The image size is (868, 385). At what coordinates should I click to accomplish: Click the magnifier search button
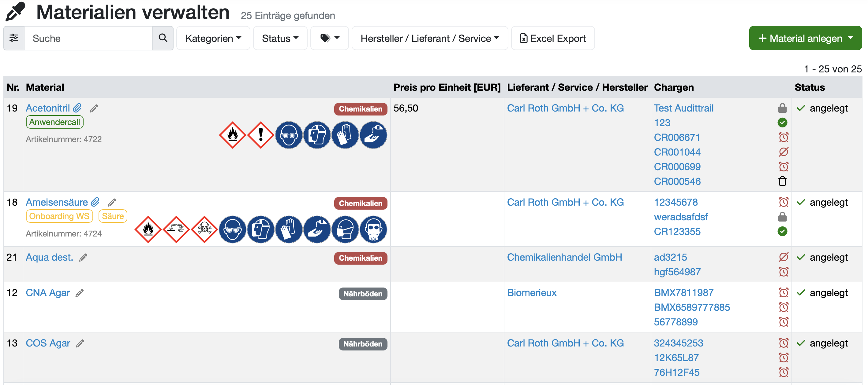point(163,38)
